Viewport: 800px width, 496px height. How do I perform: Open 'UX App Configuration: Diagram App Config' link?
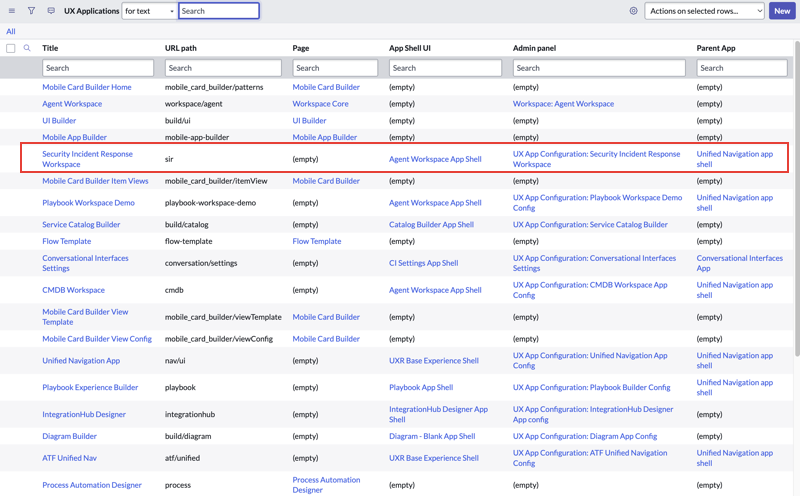click(x=585, y=436)
